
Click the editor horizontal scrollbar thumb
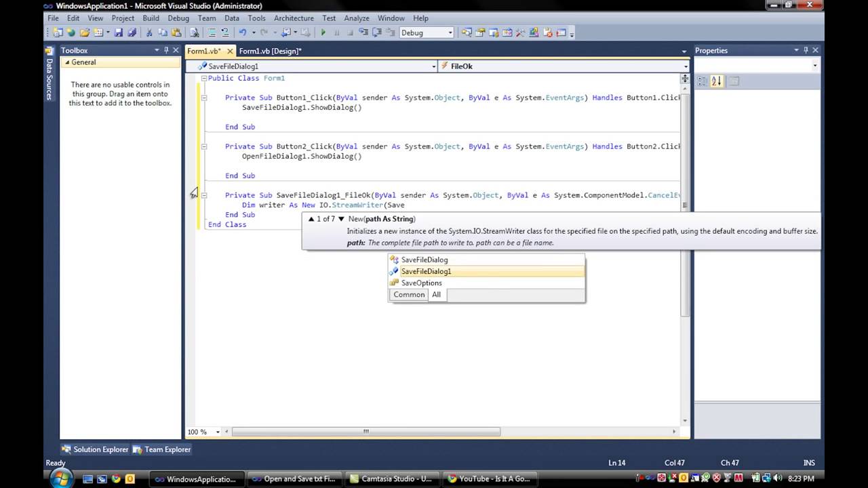366,432
